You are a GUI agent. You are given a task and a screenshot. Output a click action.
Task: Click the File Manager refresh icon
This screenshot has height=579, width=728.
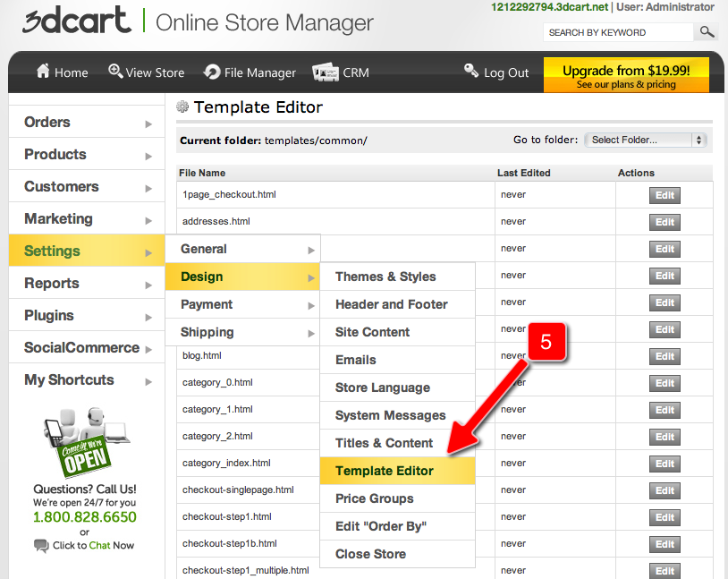pyautogui.click(x=212, y=72)
